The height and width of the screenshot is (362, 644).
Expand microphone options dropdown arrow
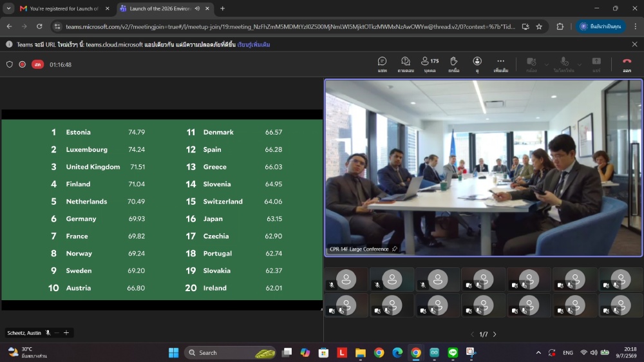coord(579,64)
